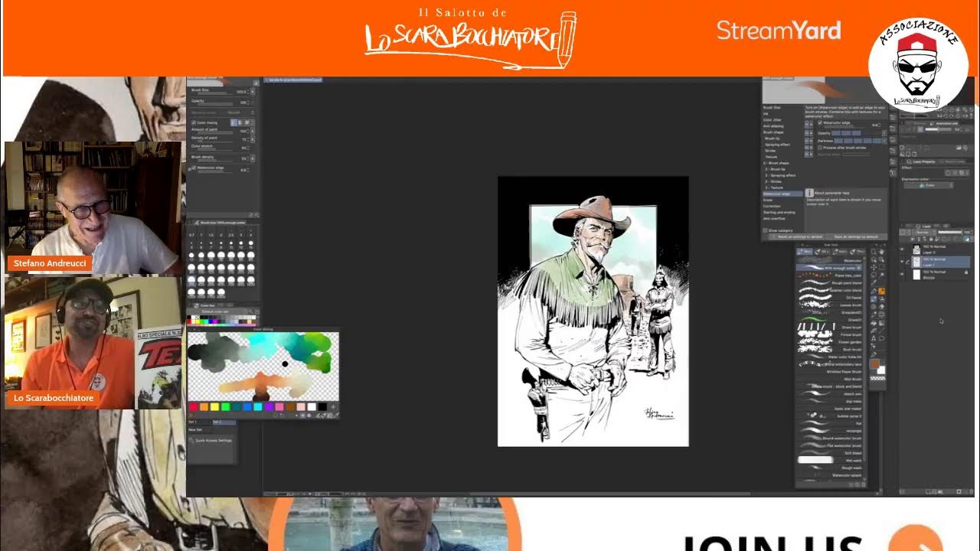The height and width of the screenshot is (551, 980).
Task: Click the sub drawing color white swatch
Action: (x=881, y=370)
